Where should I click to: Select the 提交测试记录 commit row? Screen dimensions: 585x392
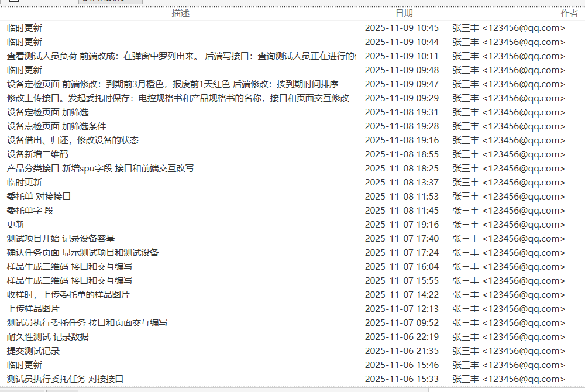(x=33, y=351)
